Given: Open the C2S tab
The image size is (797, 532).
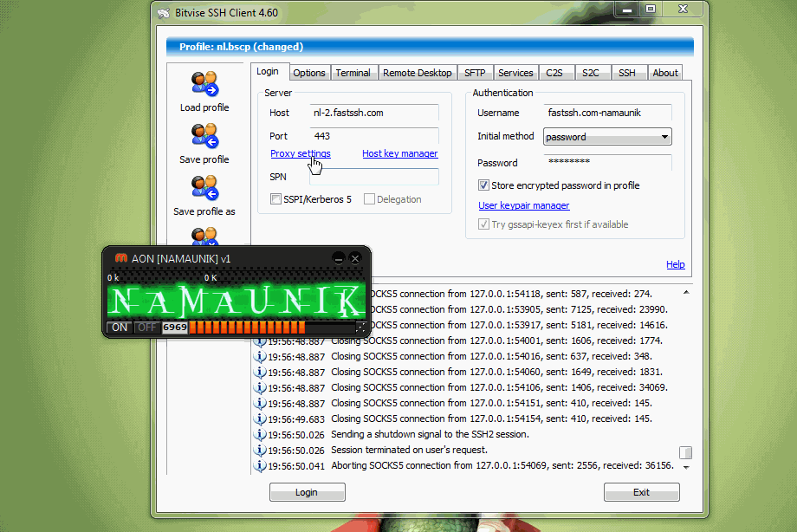Looking at the screenshot, I should coord(554,73).
